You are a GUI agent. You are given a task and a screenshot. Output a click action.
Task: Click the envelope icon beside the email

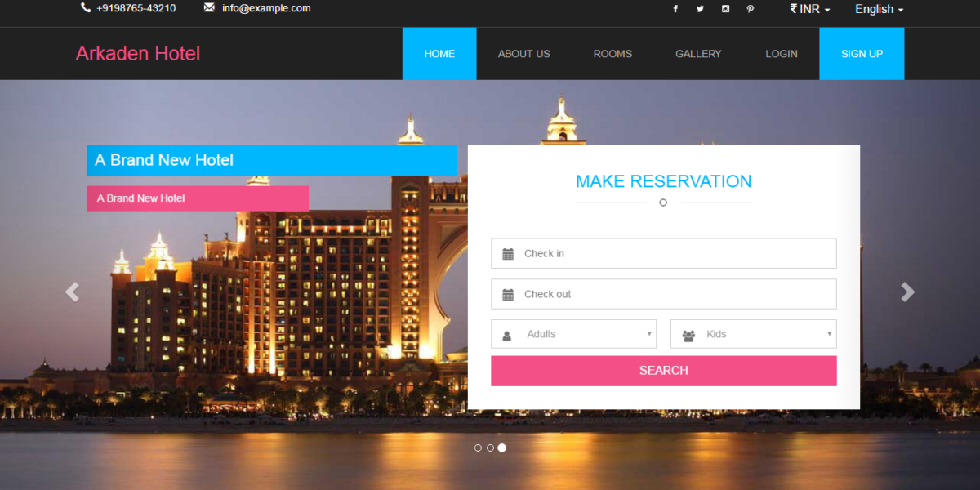pyautogui.click(x=209, y=8)
